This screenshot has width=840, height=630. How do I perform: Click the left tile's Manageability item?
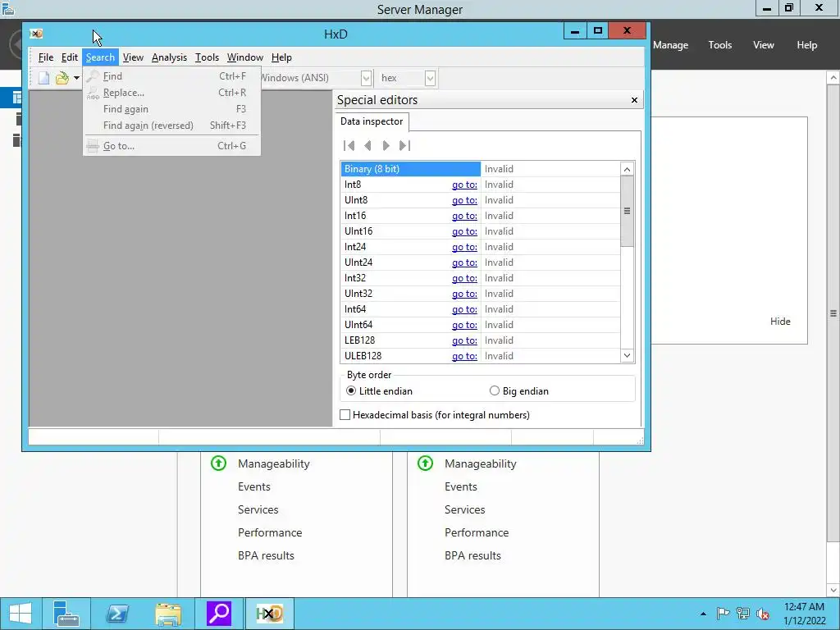[274, 464]
